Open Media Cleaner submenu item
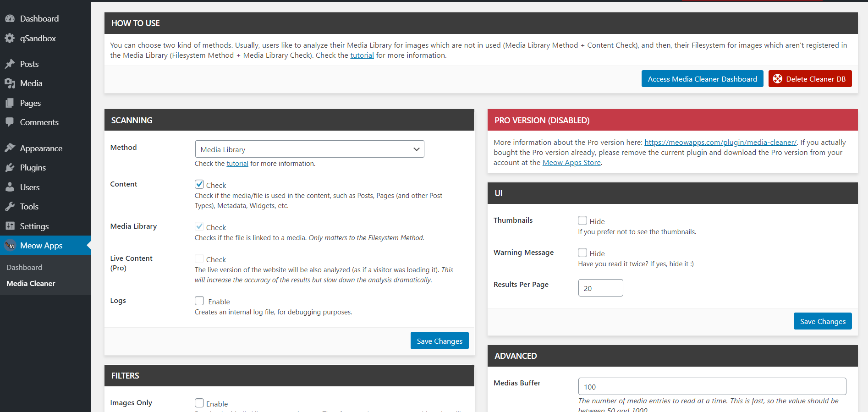This screenshot has height=412, width=868. (31, 284)
